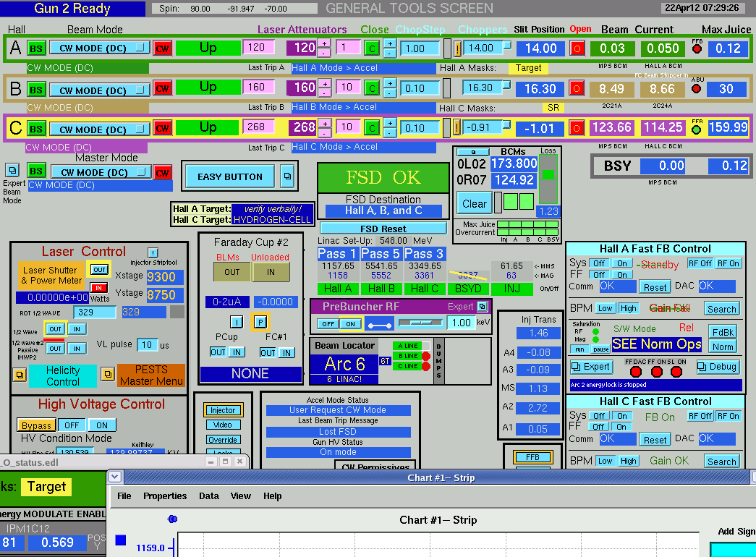Click Xstage value field 9300
Screen dimensions: 756x557
(164, 277)
